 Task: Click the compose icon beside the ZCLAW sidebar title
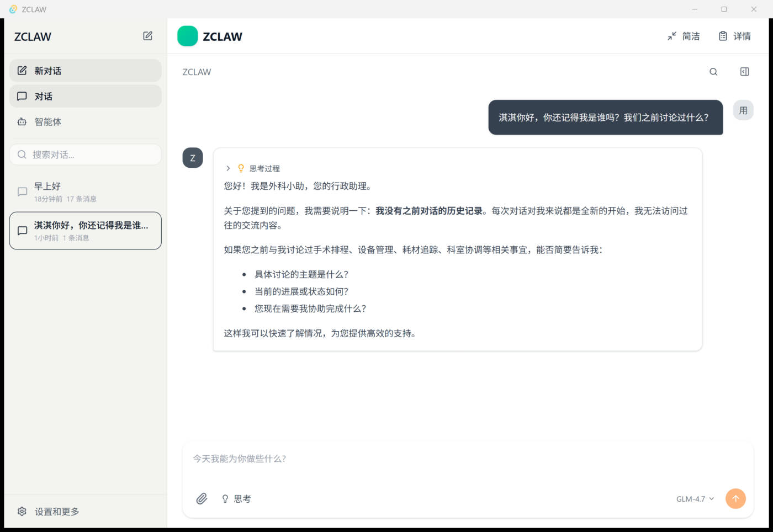point(147,36)
